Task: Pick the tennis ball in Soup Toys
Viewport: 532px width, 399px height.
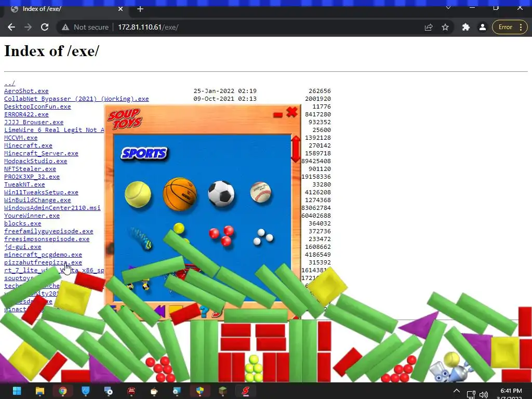Action: (x=138, y=194)
